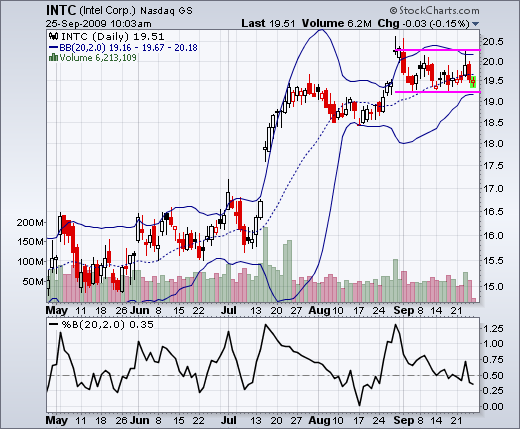The width and height of the screenshot is (520, 429).
Task: Click the upper magenta resistance line
Action: point(437,50)
